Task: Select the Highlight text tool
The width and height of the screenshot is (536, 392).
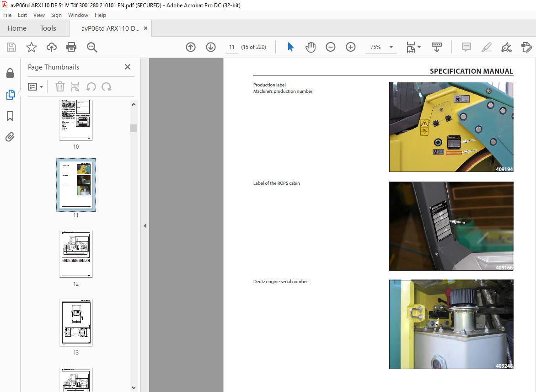Action: pos(486,47)
